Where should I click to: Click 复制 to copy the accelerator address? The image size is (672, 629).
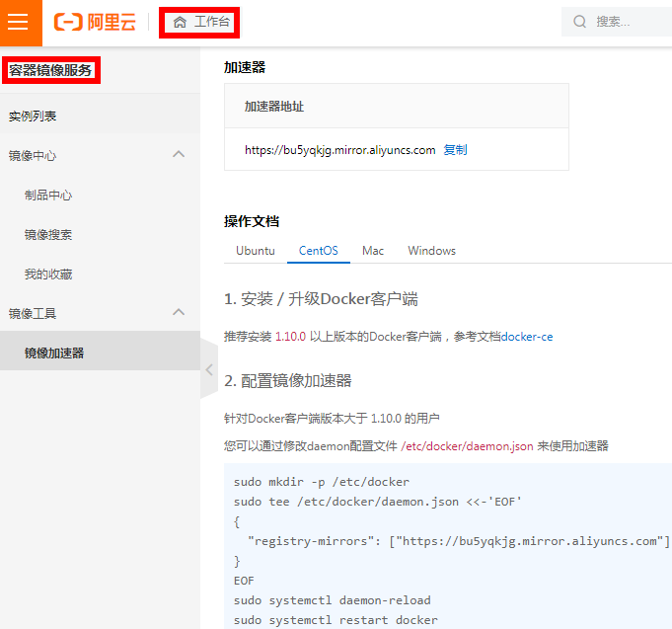point(455,150)
